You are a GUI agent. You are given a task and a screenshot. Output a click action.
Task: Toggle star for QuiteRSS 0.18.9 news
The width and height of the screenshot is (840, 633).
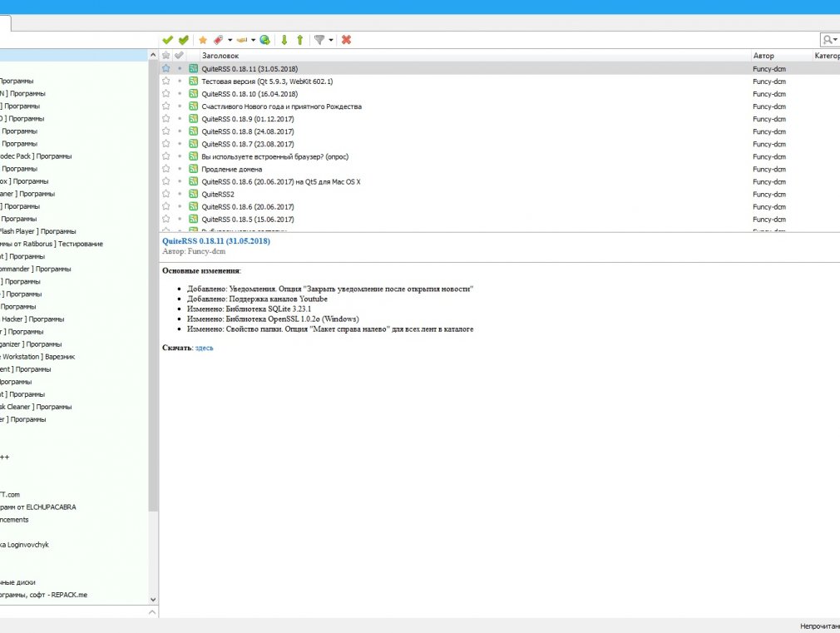166,119
